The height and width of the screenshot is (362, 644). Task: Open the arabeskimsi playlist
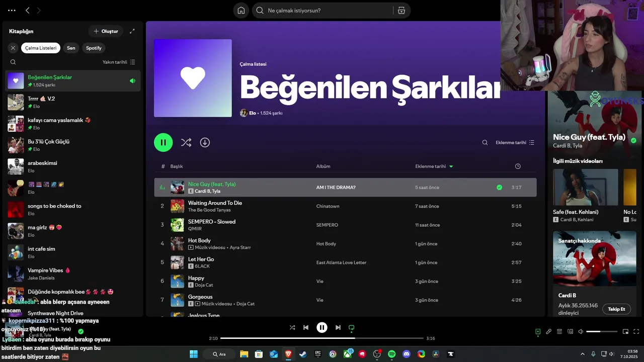tap(73, 166)
